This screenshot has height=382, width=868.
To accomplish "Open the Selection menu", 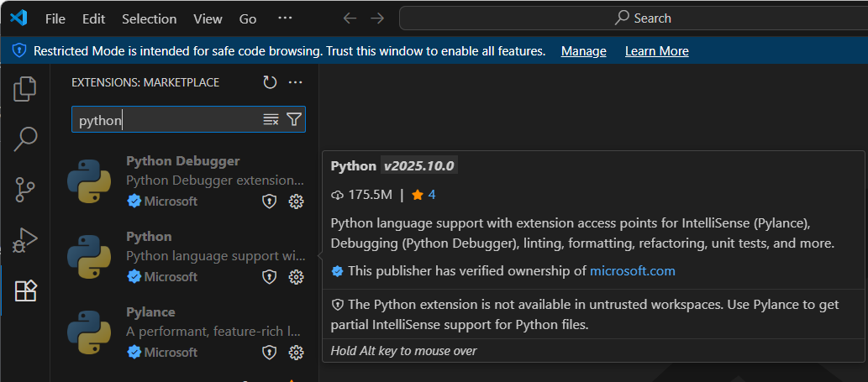I will point(150,18).
